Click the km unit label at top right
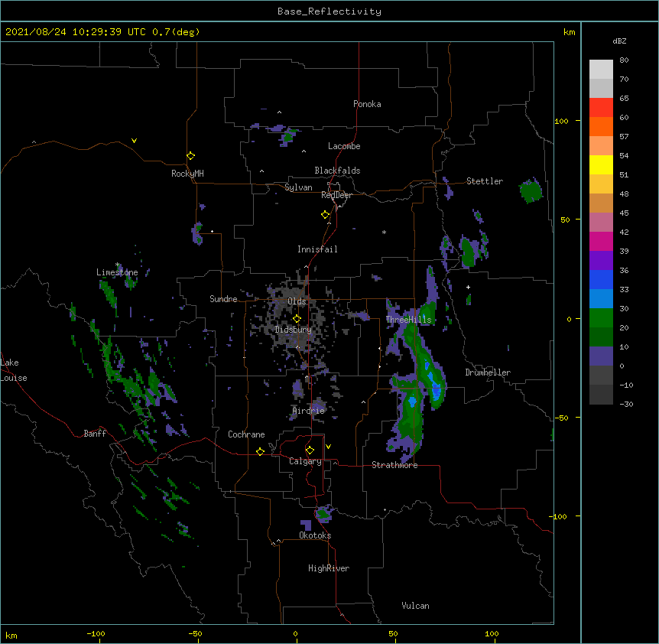The image size is (659, 644). (570, 32)
